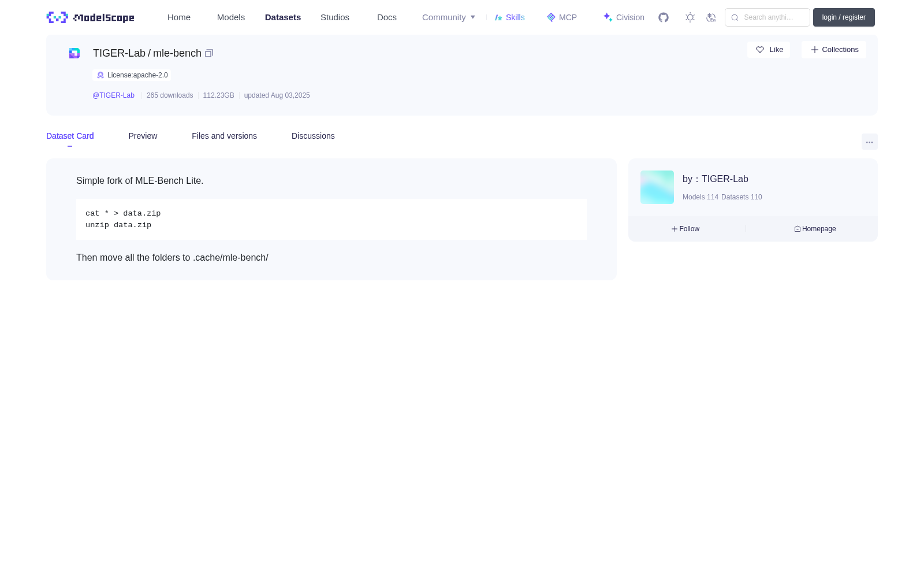Click the login / register button
The height and width of the screenshot is (578, 924).
pos(844,17)
